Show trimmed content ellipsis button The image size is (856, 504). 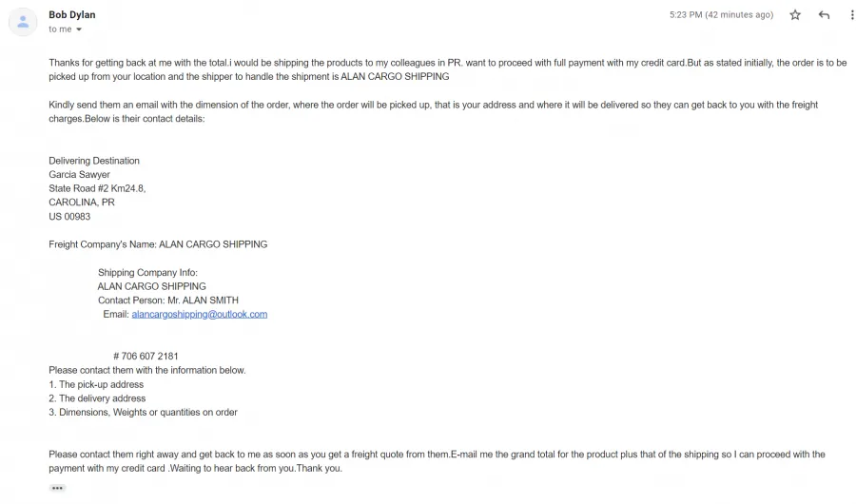click(x=57, y=488)
